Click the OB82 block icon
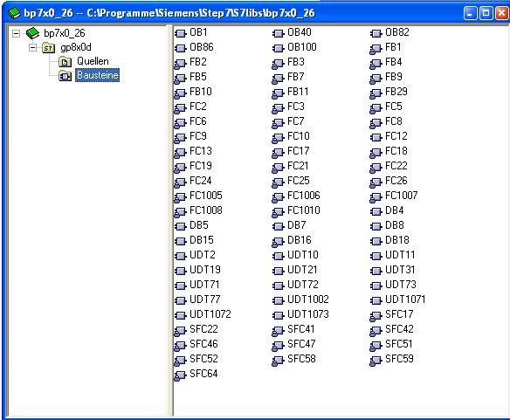 tap(376, 33)
